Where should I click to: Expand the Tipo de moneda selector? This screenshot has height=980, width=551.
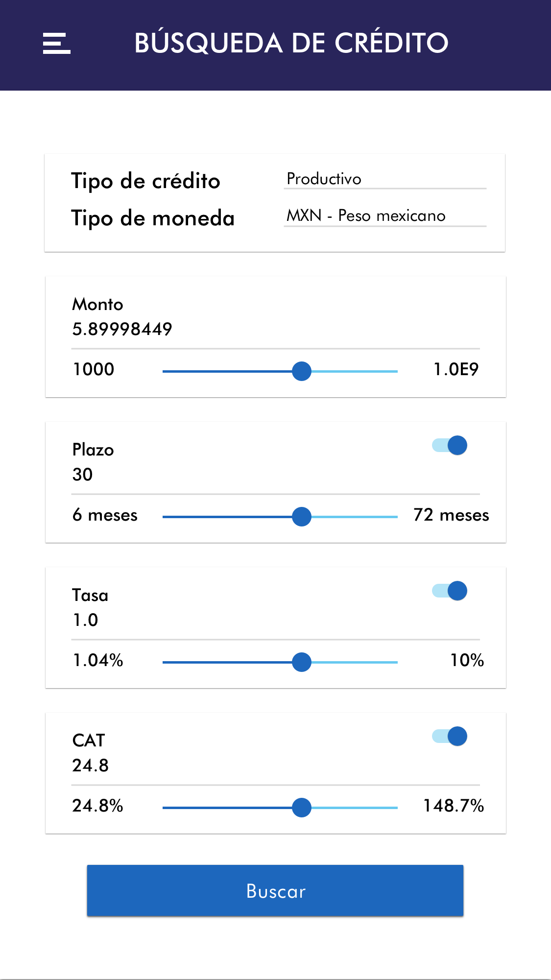[385, 216]
